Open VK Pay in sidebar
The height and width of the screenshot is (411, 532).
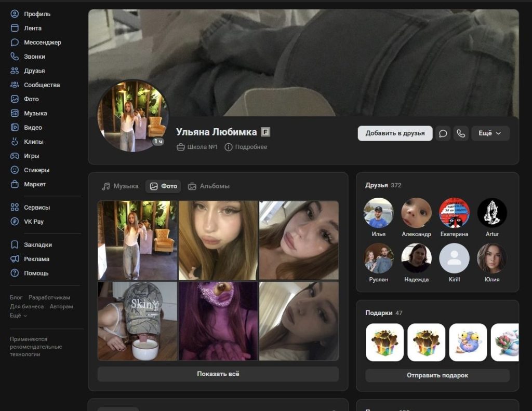coord(33,222)
